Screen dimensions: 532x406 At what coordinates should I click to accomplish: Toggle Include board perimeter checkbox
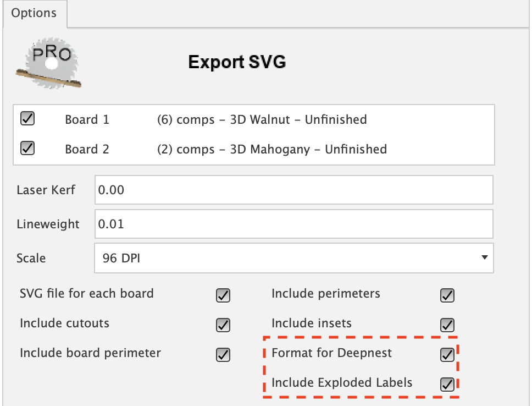(223, 355)
